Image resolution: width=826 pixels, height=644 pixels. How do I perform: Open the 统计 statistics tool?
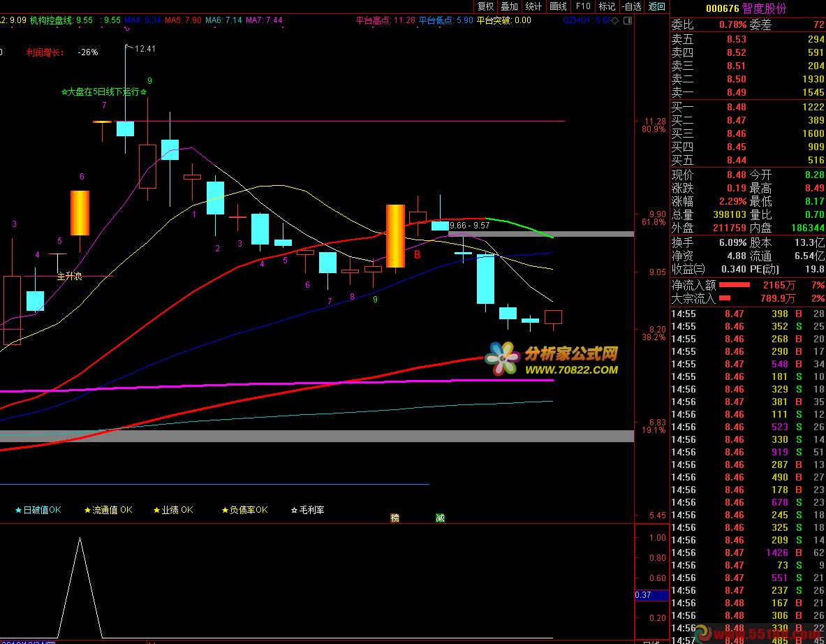(x=533, y=6)
